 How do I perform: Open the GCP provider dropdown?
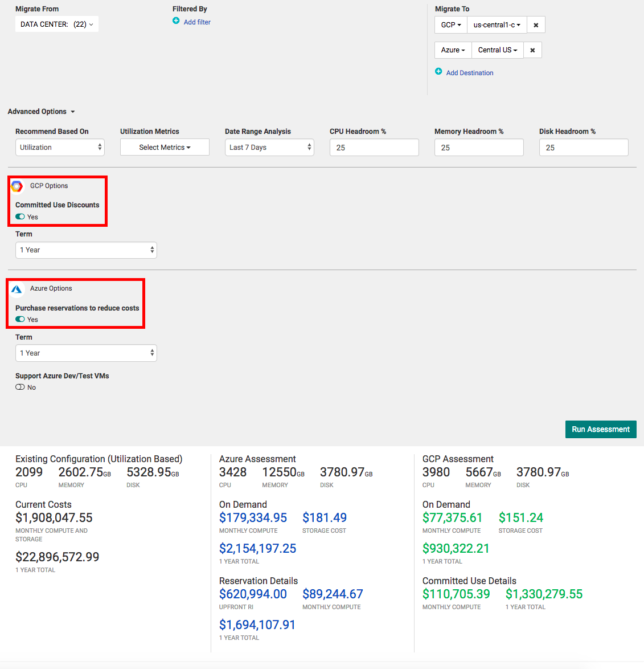pyautogui.click(x=451, y=25)
